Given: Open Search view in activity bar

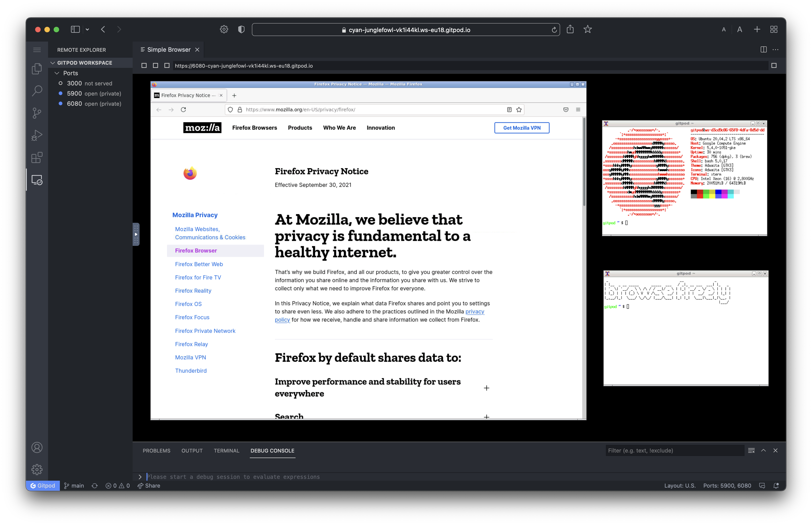Looking at the screenshot, I should click(x=37, y=91).
